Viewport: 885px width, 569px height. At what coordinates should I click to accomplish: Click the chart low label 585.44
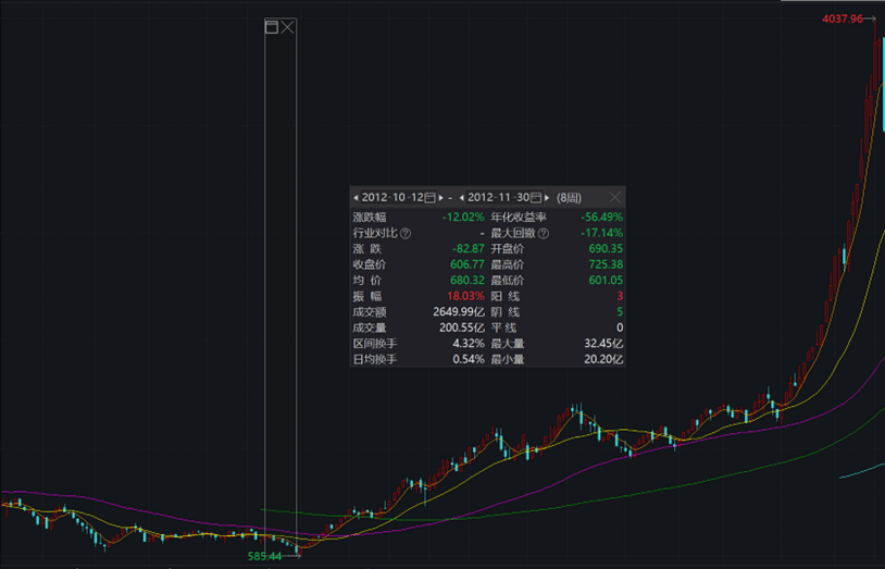[x=265, y=557]
